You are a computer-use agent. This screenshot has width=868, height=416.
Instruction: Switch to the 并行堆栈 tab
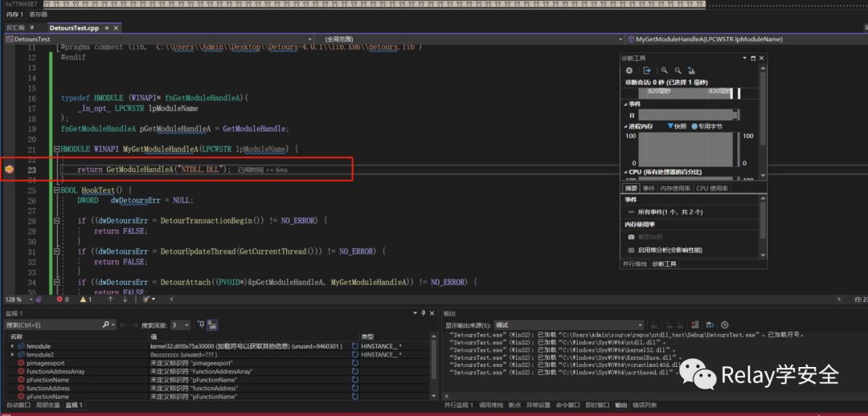coord(634,264)
